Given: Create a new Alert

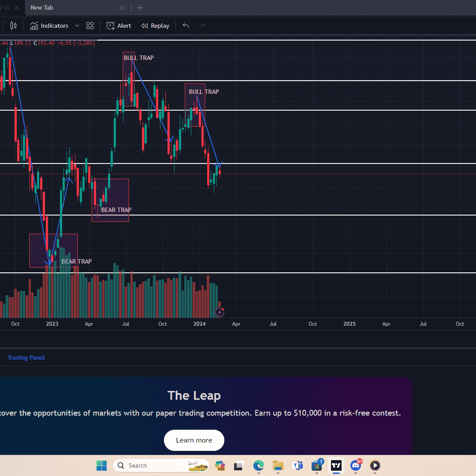Looking at the screenshot, I should coord(119,26).
